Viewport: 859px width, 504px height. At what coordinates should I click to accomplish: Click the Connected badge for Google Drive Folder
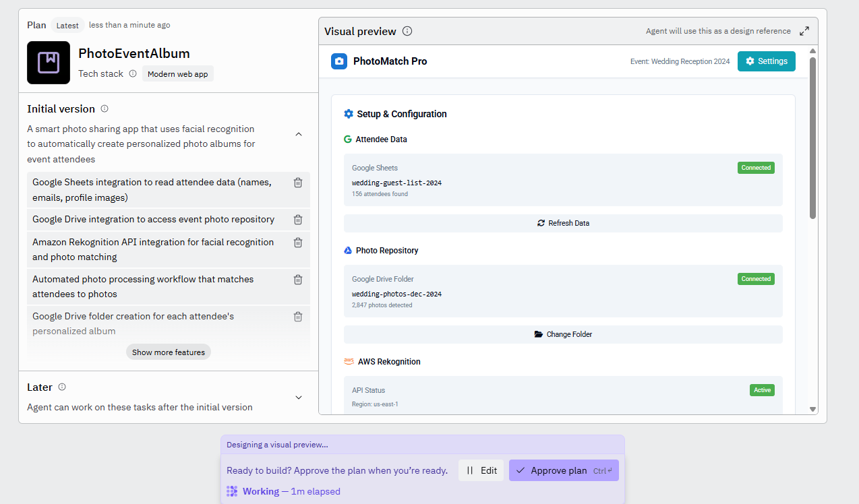[756, 279]
